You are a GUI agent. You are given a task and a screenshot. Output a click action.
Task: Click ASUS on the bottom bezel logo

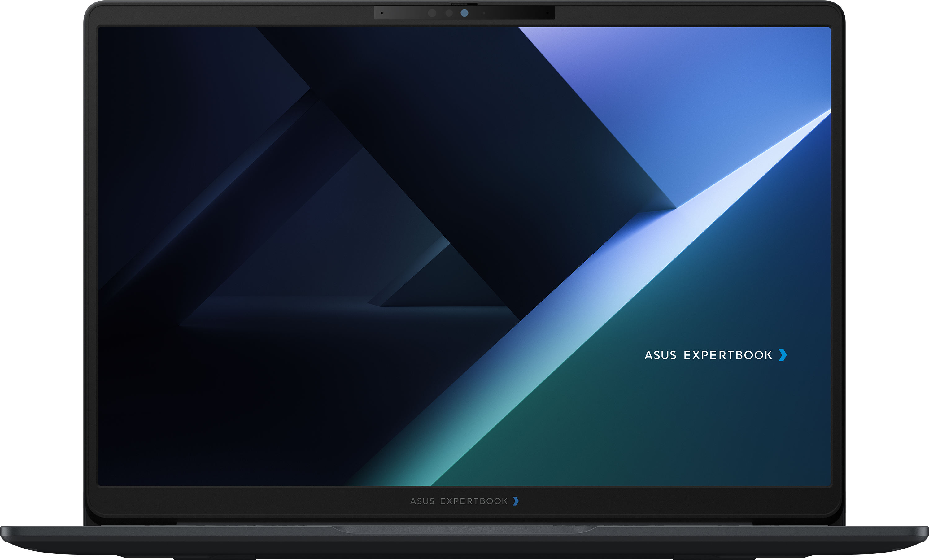422,501
